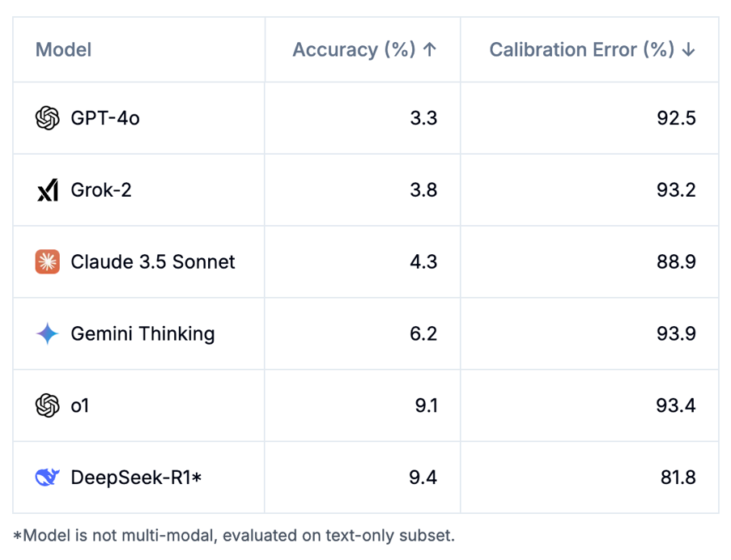This screenshot has width=731, height=560.
Task: Click the xAI logo beside Grok-2
Action: click(x=48, y=190)
